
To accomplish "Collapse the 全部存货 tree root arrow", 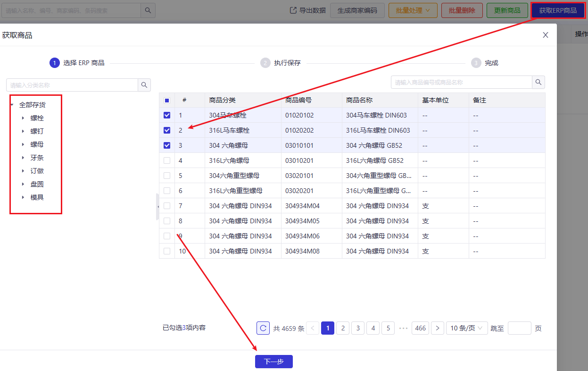I will (12, 105).
